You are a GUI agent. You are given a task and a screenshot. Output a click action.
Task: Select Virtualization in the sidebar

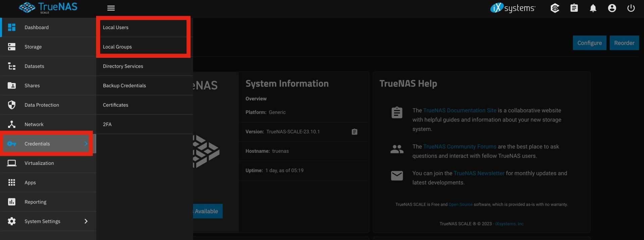click(48, 163)
